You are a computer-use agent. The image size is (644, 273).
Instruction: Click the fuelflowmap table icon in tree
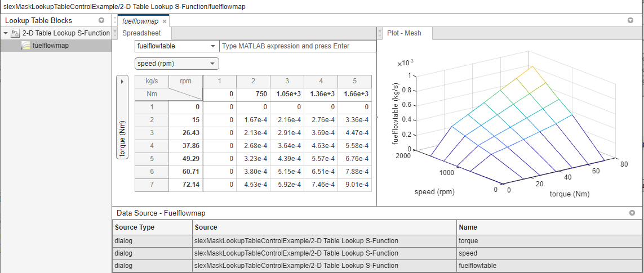pyautogui.click(x=25, y=46)
